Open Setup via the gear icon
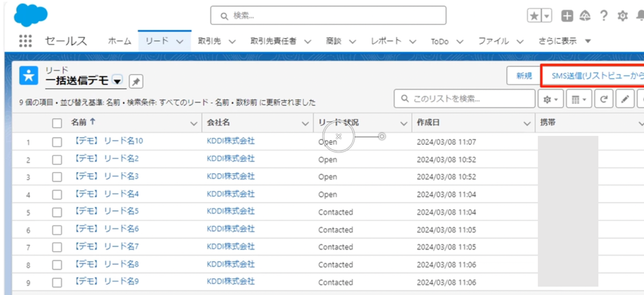Screen dimensions: 644x295 (622, 15)
